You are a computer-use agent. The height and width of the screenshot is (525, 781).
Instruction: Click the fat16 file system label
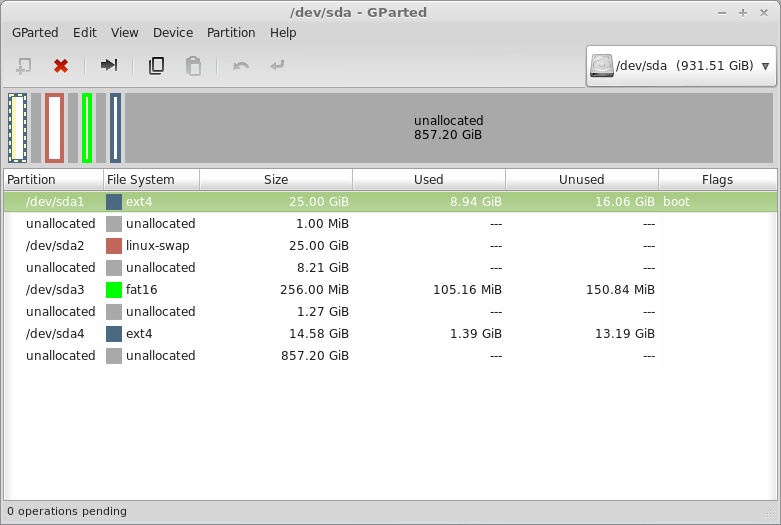click(x=141, y=289)
